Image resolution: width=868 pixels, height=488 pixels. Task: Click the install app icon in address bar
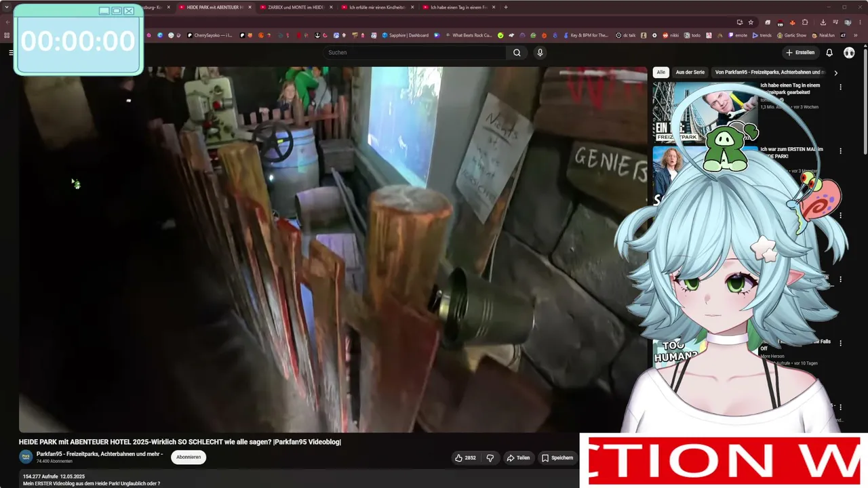pyautogui.click(x=740, y=22)
